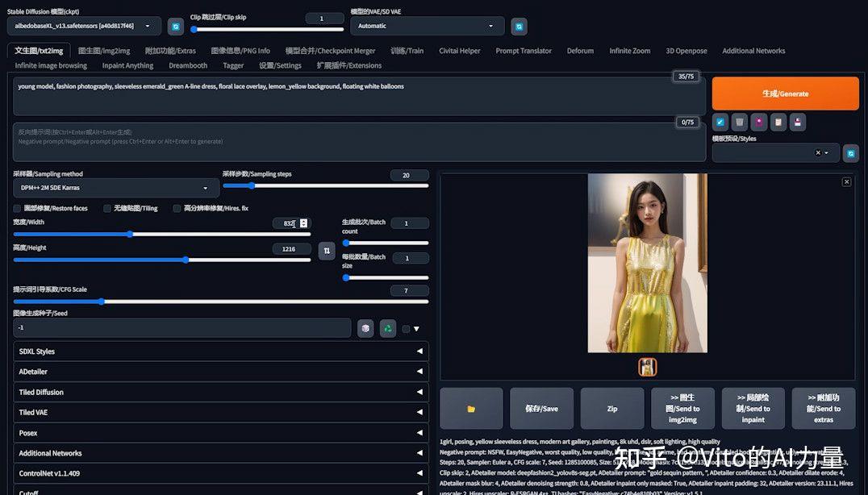Screen dimensions: 868x495
Task: Reuse last seed with recycle icon
Action: (388, 328)
